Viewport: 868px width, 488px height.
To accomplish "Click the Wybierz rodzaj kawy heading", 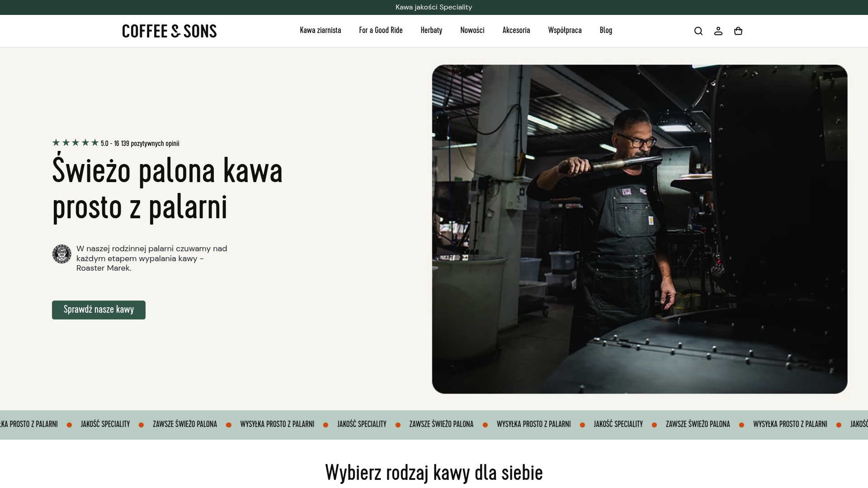I will coord(434,473).
